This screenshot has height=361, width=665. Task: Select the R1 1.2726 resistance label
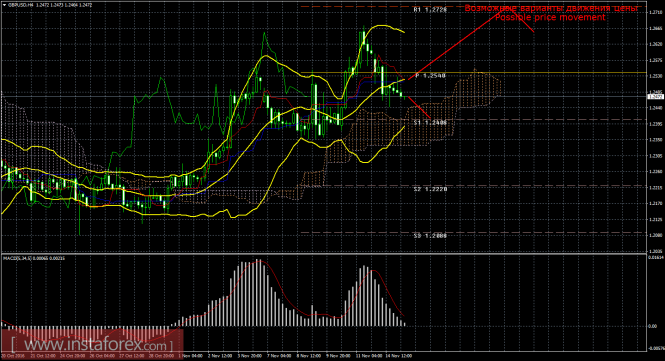430,9
